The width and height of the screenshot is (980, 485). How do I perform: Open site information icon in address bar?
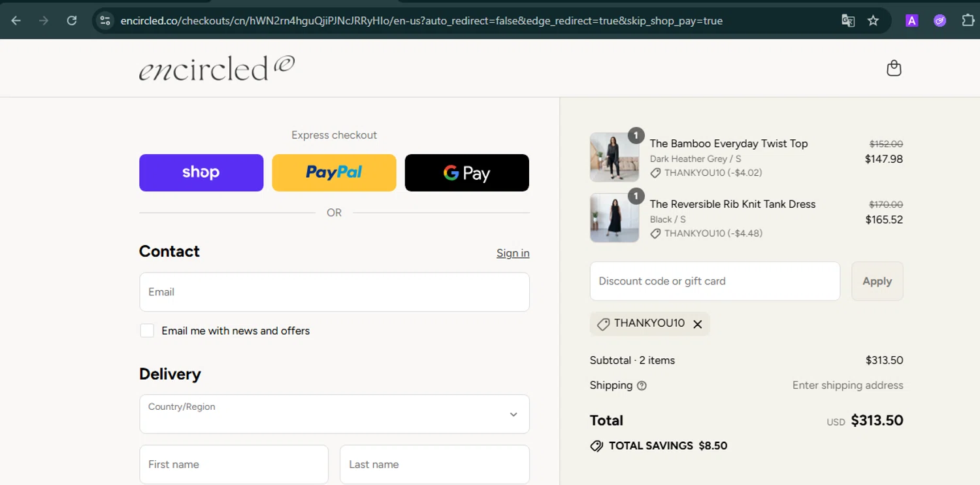pyautogui.click(x=105, y=21)
